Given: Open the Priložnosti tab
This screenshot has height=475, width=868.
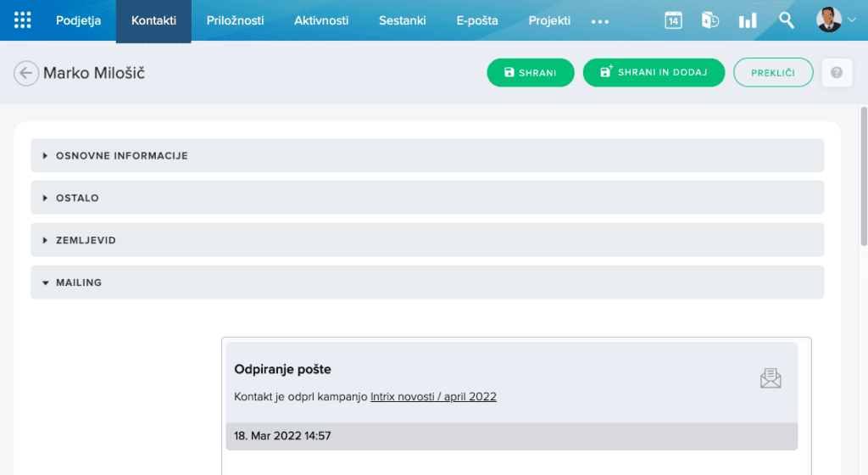Looking at the screenshot, I should (x=235, y=20).
